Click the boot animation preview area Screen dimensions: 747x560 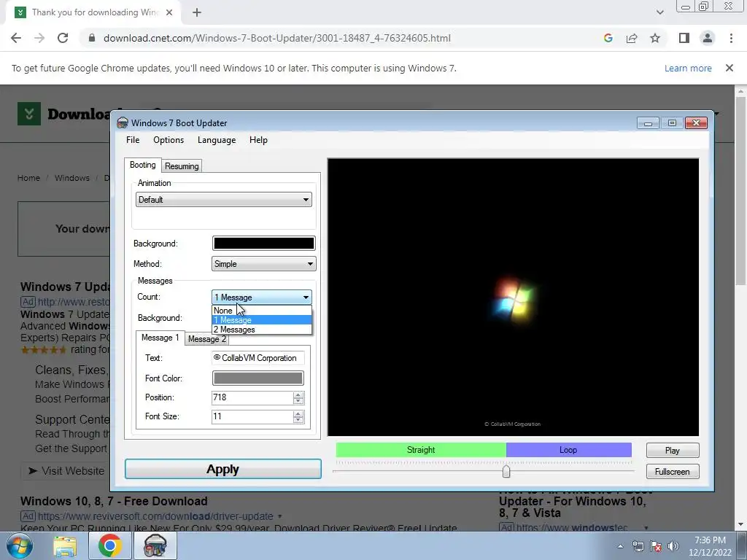coord(513,297)
